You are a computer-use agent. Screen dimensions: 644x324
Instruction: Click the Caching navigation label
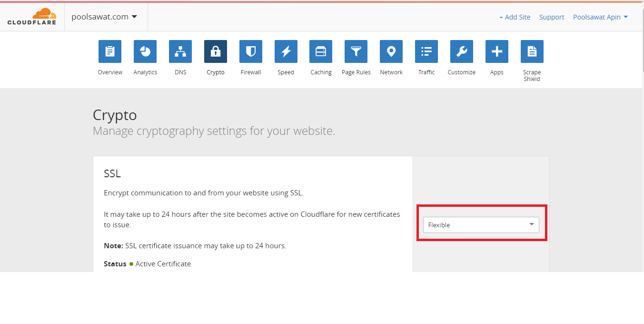[321, 72]
